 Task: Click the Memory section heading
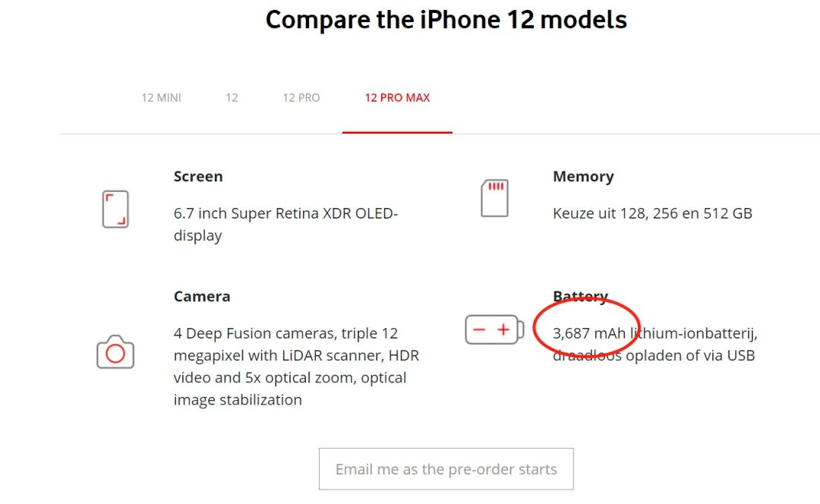click(x=583, y=176)
